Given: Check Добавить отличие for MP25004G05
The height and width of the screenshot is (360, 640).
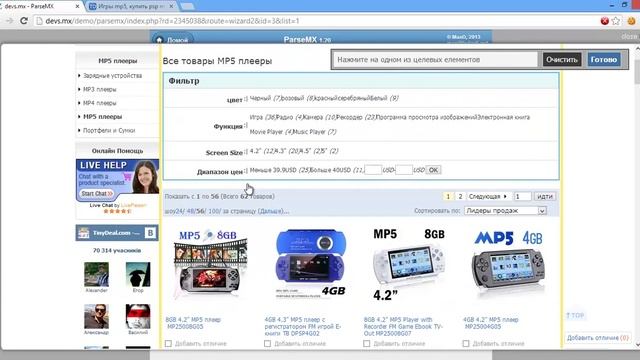Looking at the screenshot, I should pyautogui.click(x=466, y=344).
